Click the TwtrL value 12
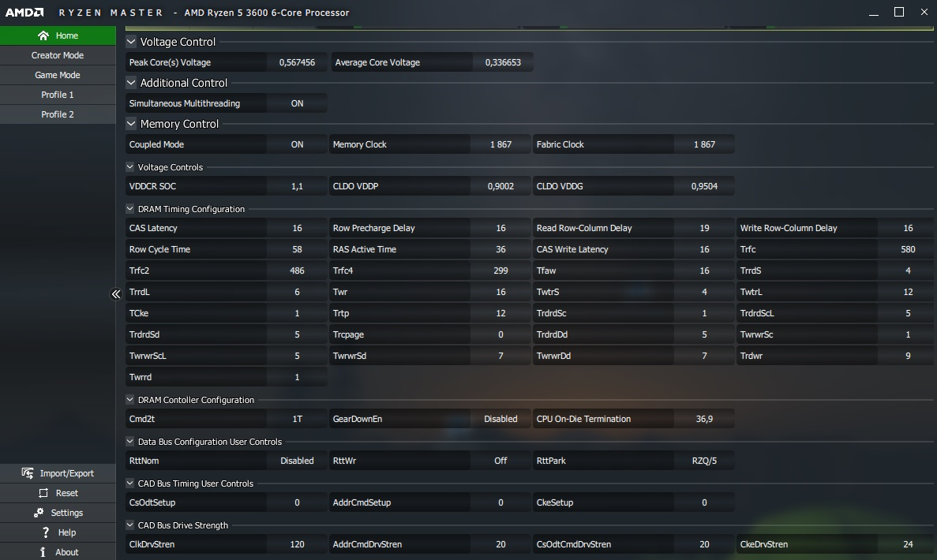 click(x=908, y=292)
